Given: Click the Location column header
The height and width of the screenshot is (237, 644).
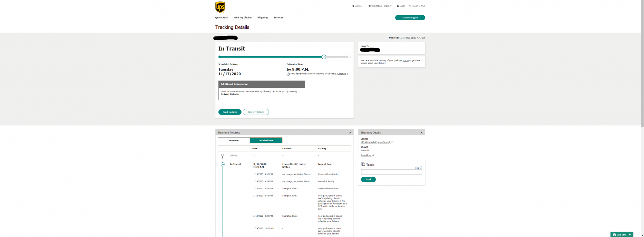Looking at the screenshot, I should (x=287, y=149).
